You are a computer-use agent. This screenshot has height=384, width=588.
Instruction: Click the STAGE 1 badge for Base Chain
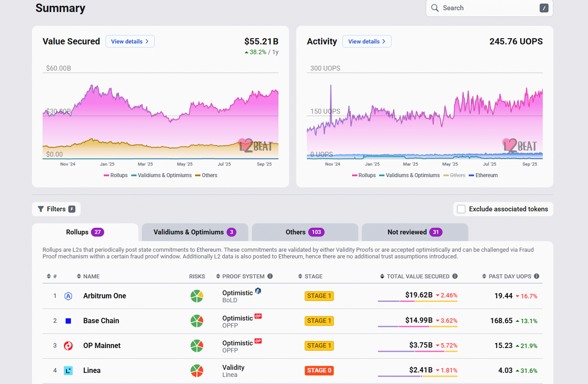(319, 321)
